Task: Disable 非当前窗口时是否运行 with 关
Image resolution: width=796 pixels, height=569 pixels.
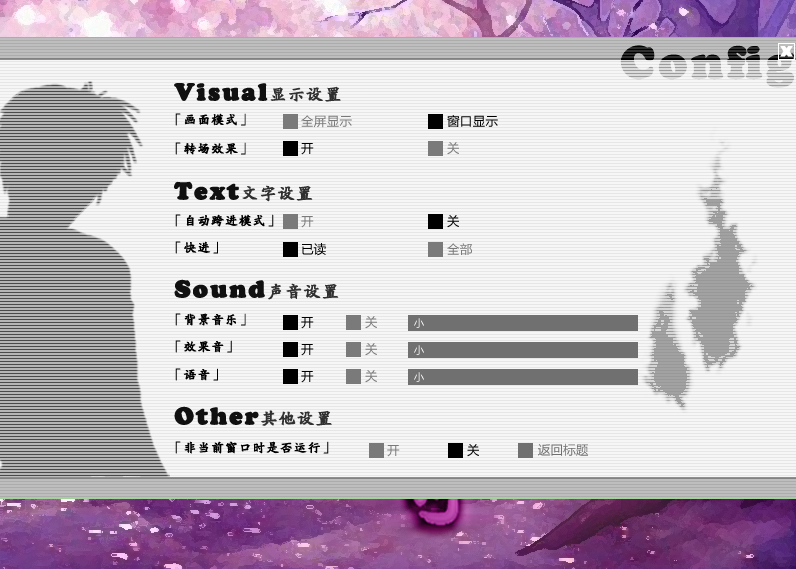Action: click(463, 450)
